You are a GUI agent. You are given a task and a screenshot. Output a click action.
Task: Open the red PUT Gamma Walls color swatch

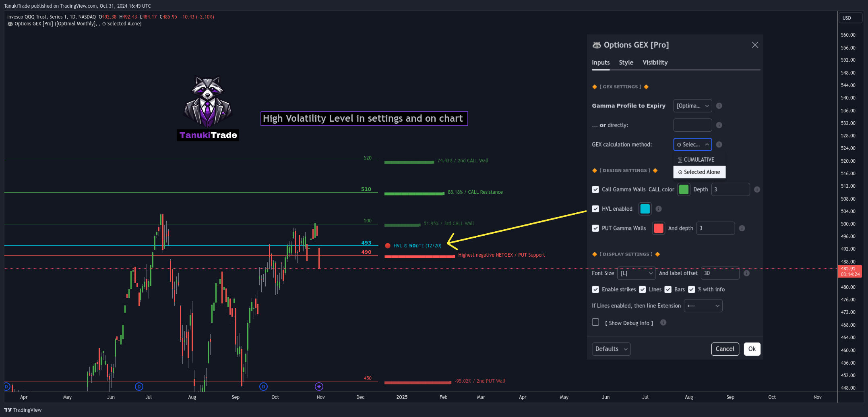[x=659, y=228]
